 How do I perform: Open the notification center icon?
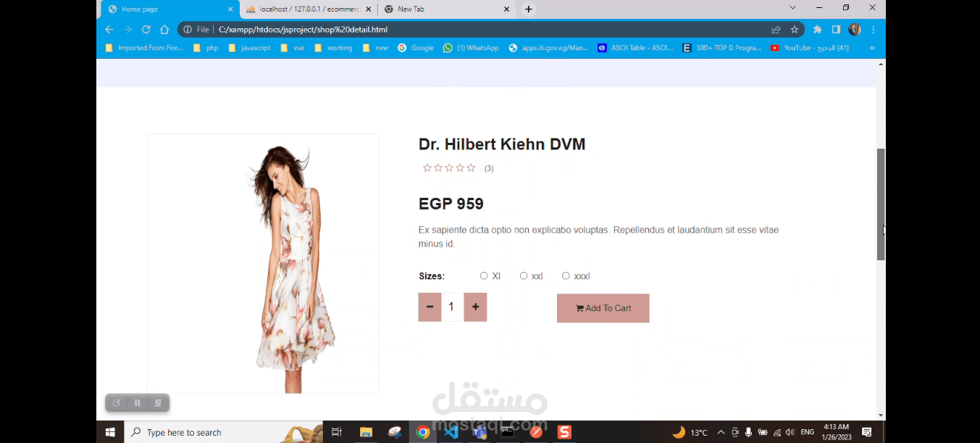tap(866, 432)
